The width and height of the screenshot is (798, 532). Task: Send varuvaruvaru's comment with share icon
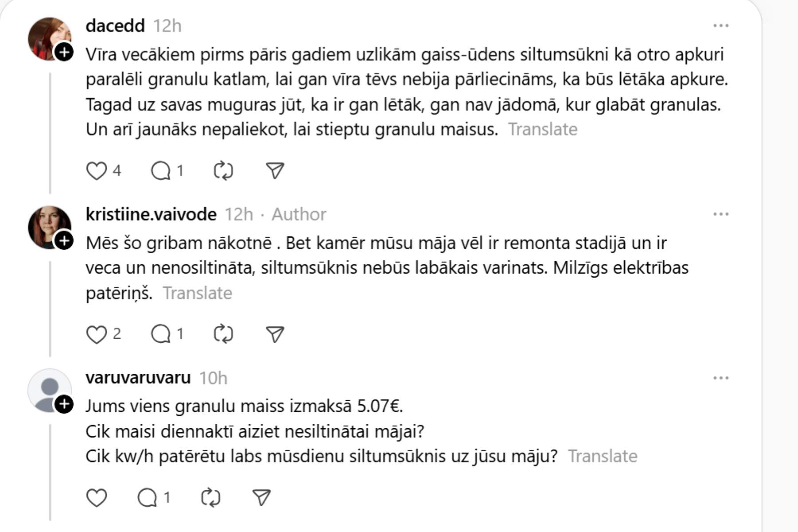coord(262,497)
